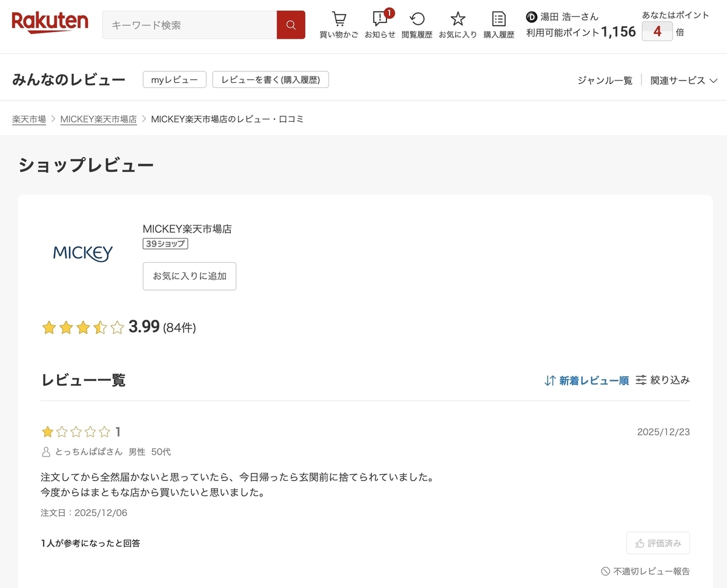Open the 閲覧履歴 browsing history icon

417,19
